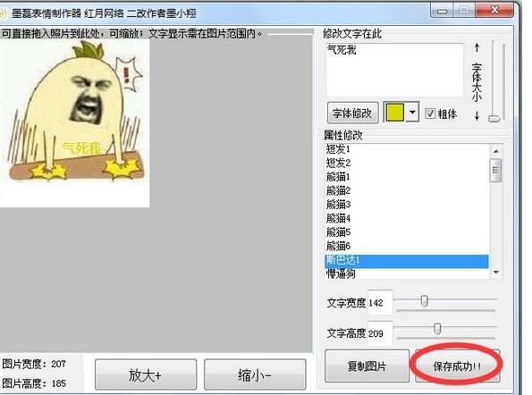Close the meme maker window

(494, 10)
